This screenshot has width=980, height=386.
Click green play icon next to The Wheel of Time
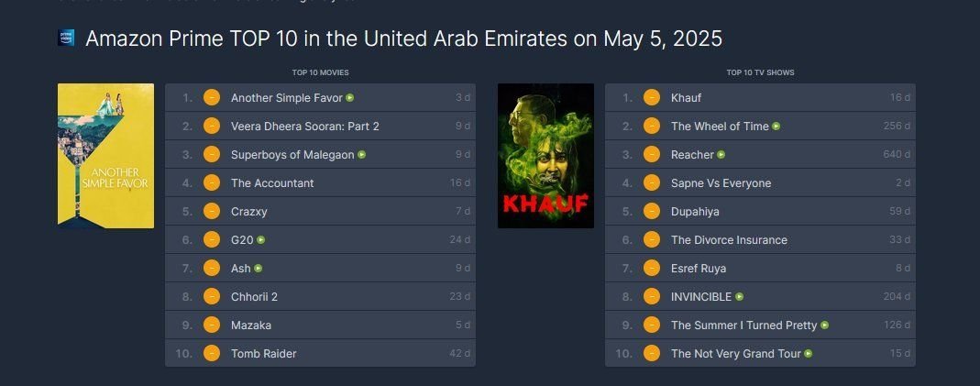pos(776,127)
